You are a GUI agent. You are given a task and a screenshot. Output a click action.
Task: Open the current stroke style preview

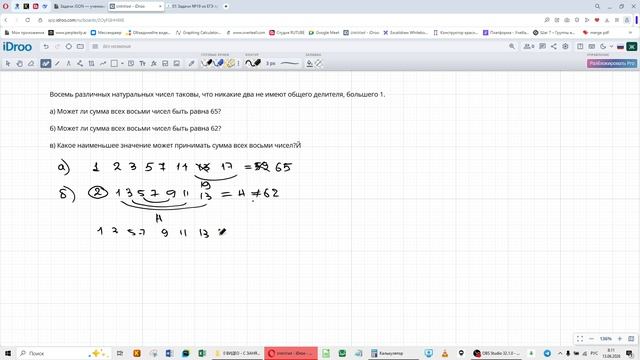point(253,63)
